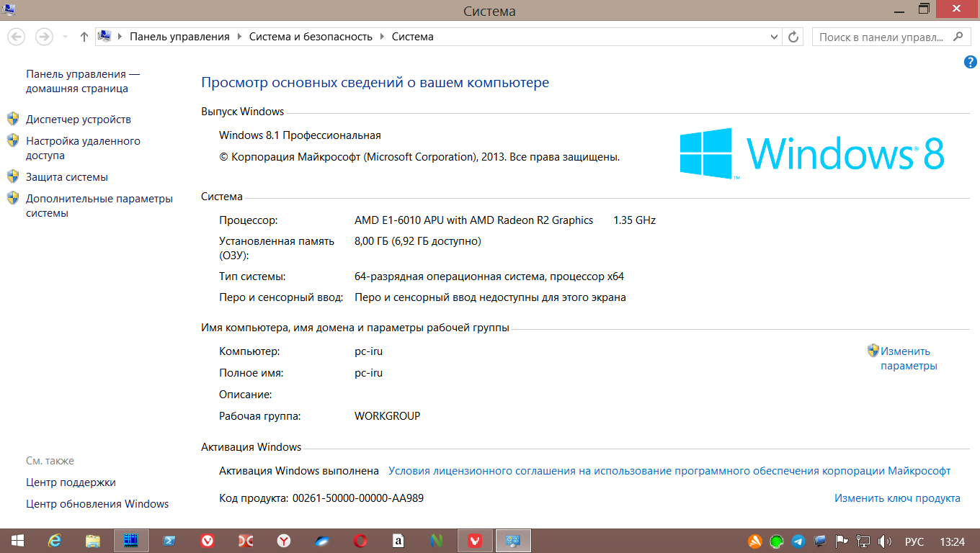Click Изменить ключ продукта link
The width and height of the screenshot is (980, 553).
click(x=897, y=498)
